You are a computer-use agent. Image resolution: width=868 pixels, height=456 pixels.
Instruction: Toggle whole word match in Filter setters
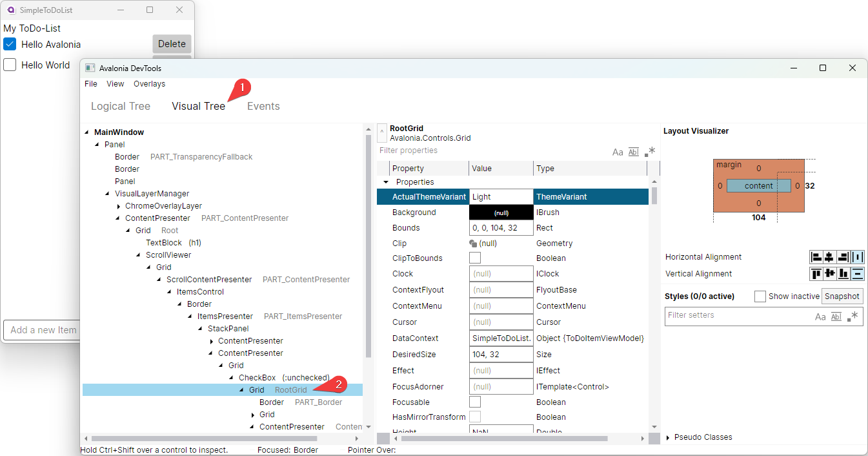(x=836, y=316)
